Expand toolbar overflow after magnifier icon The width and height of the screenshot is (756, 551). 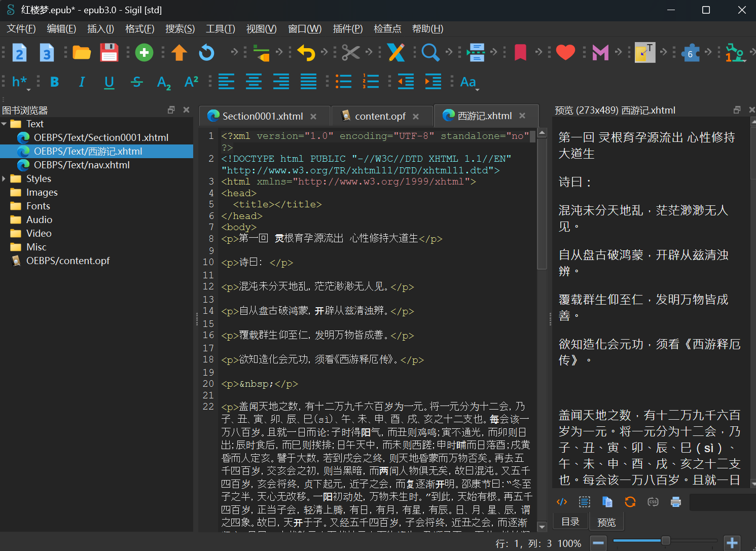click(x=449, y=52)
